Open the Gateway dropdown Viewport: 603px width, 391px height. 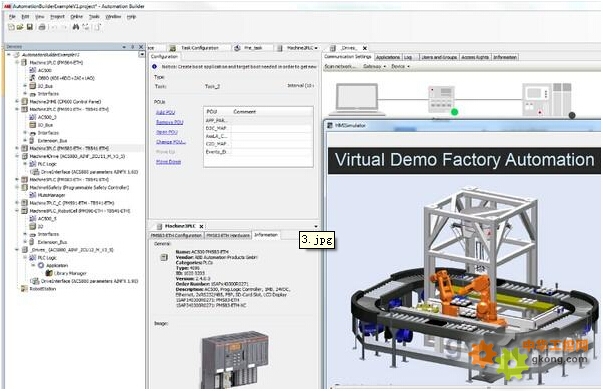click(x=374, y=67)
